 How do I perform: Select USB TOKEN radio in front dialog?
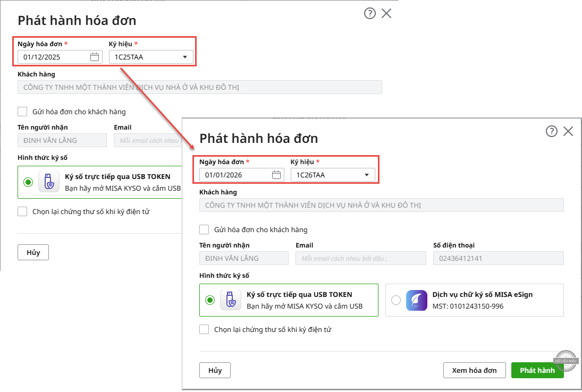point(210,300)
